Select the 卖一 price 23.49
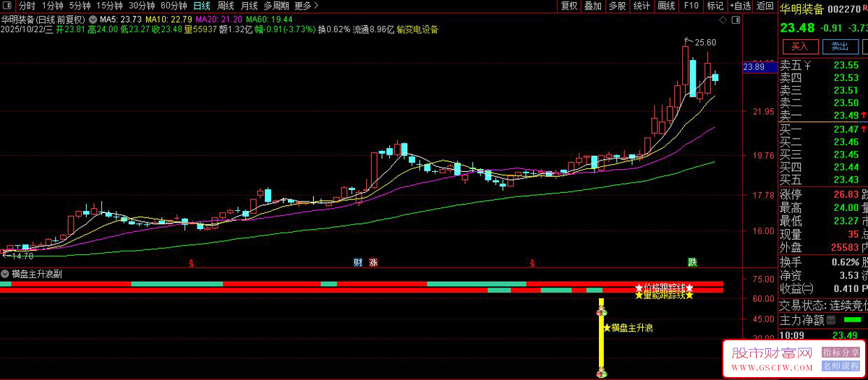The image size is (868, 380). point(846,116)
